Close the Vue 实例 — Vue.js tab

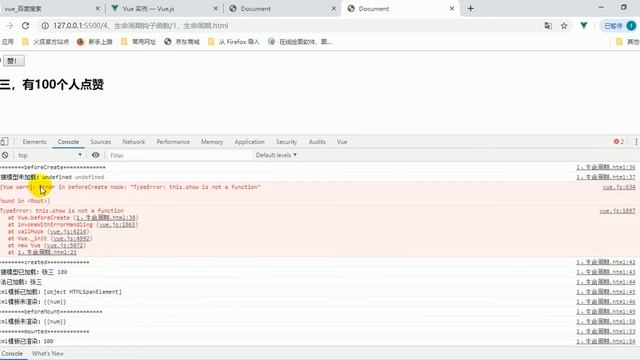[x=216, y=9]
